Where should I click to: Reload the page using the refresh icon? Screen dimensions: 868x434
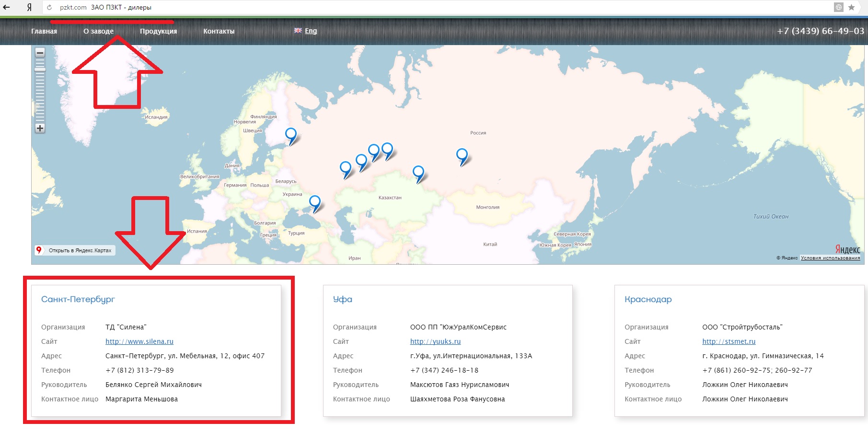click(x=49, y=8)
